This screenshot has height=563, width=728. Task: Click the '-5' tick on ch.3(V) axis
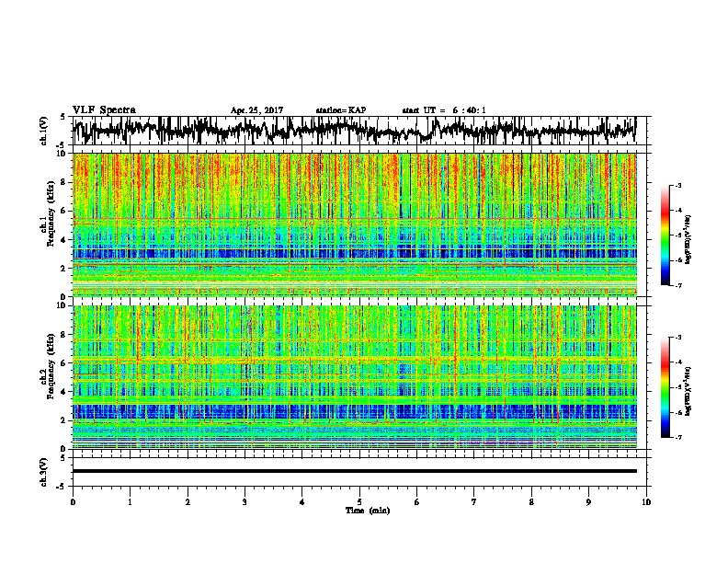click(x=63, y=487)
